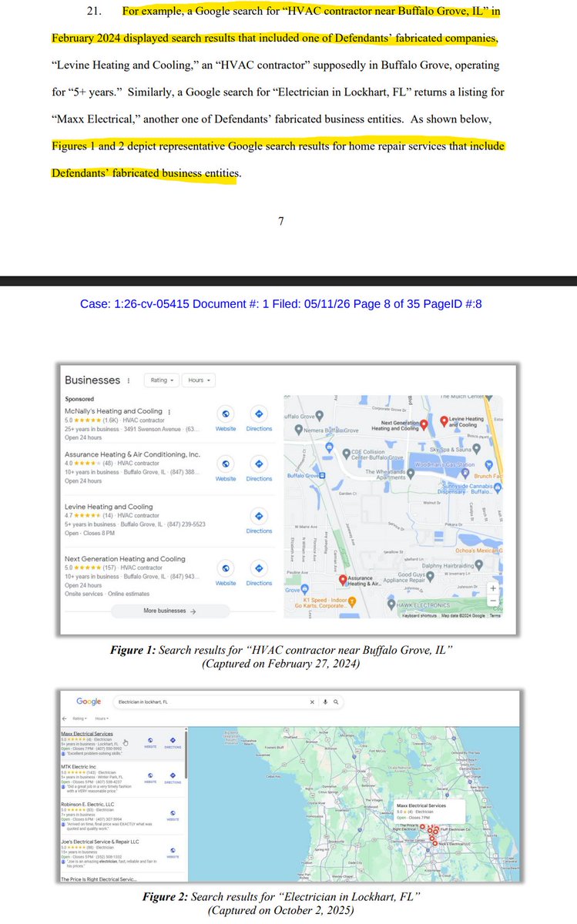Open Website icon for Next Generation Heating and Cooling
This screenshot has height=924, width=577.
pyautogui.click(x=226, y=567)
